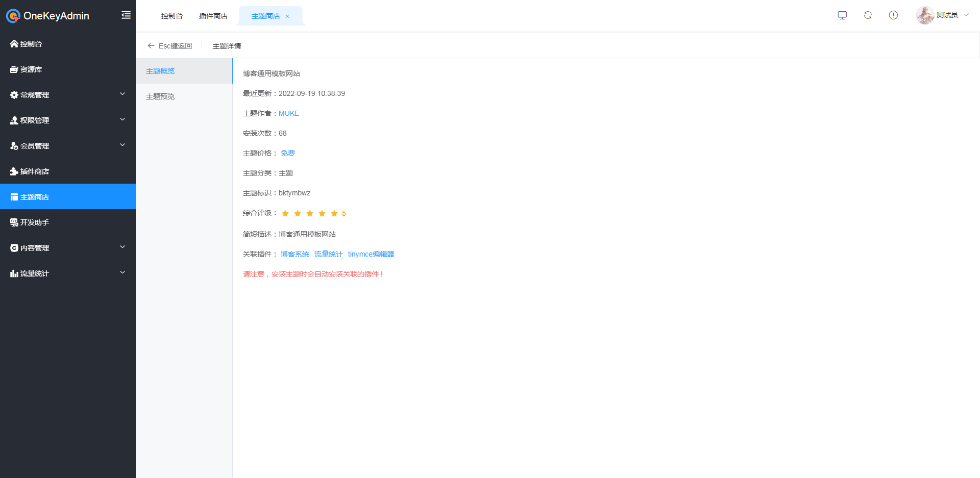Click the 会员管理 member icon
This screenshot has width=980, height=478.
(14, 146)
